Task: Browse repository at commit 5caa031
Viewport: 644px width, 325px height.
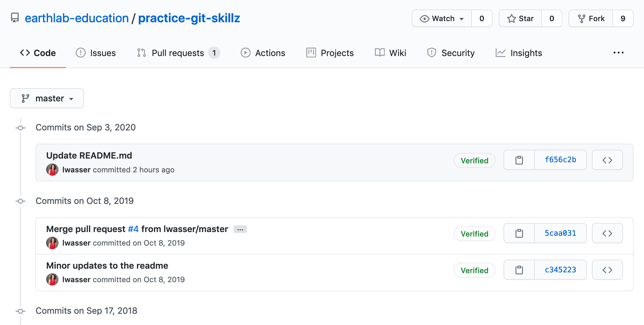Action: [607, 233]
